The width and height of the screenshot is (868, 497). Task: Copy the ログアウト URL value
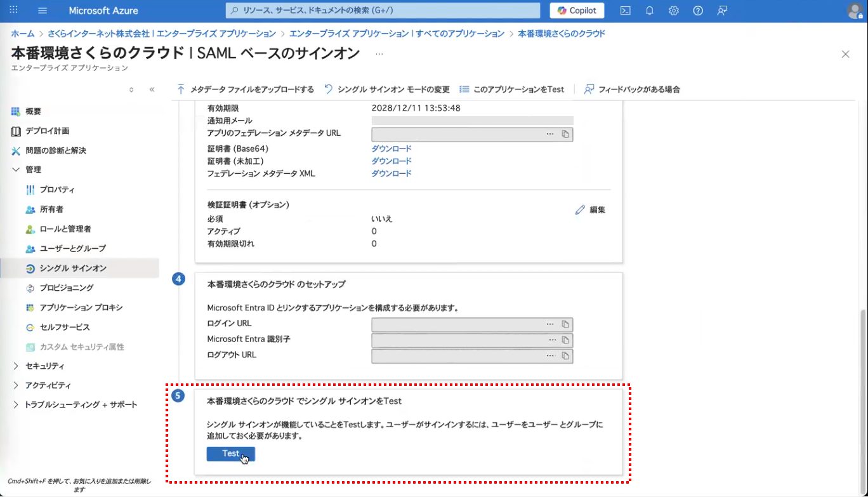pyautogui.click(x=565, y=355)
